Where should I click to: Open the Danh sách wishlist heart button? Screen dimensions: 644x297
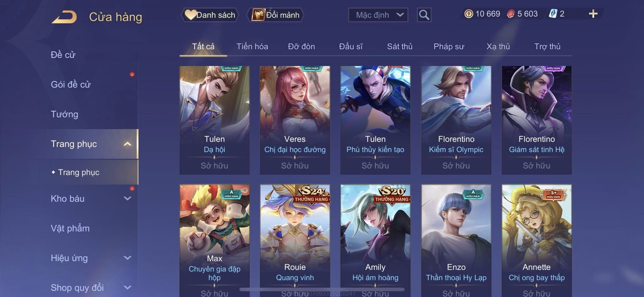tap(210, 15)
